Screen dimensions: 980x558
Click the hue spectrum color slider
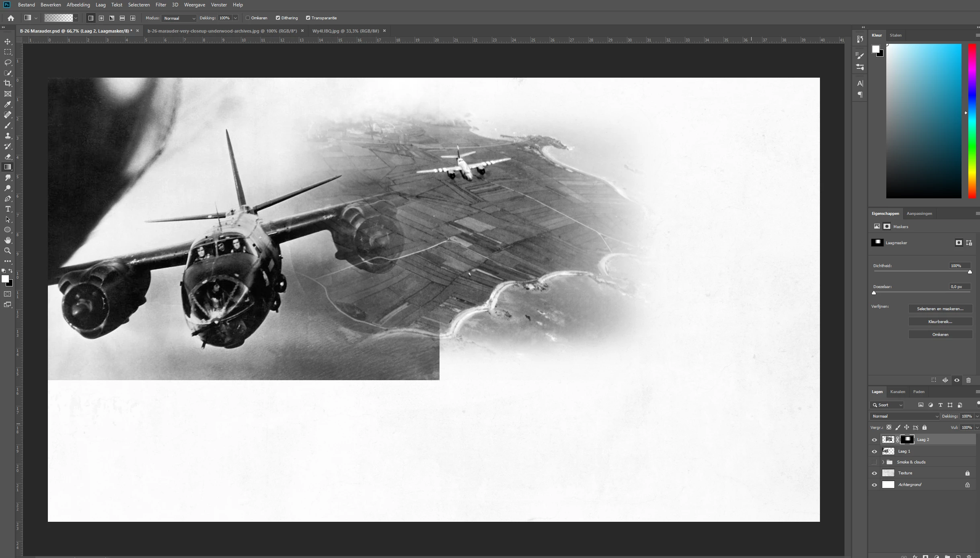point(972,121)
